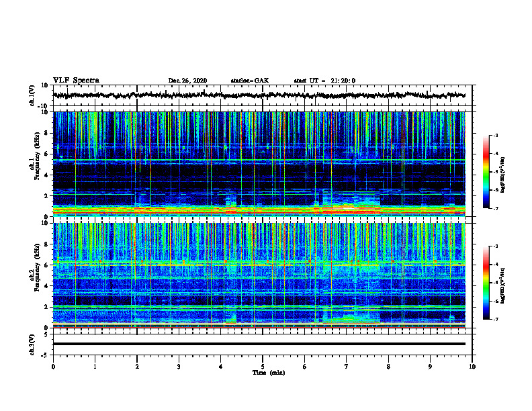This screenshot has width=532, height=411.
Task: Click time axis tick label "6"
Action: click(305, 367)
